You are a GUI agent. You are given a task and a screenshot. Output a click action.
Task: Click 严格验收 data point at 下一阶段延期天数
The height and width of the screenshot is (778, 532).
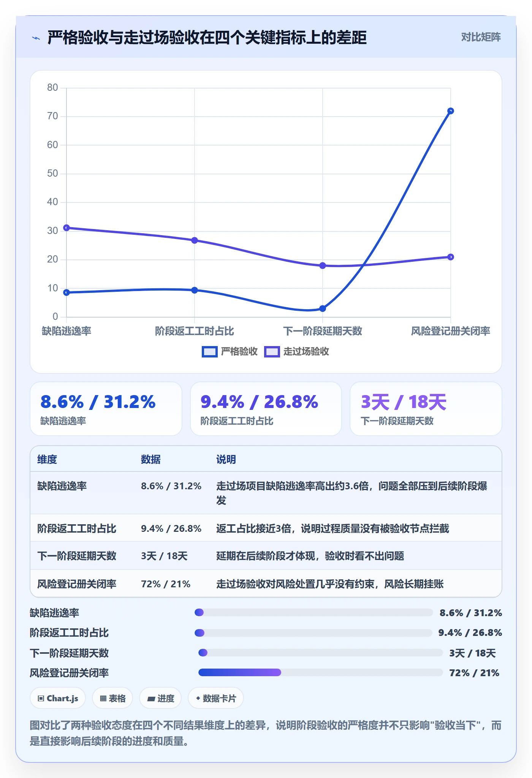tap(323, 308)
